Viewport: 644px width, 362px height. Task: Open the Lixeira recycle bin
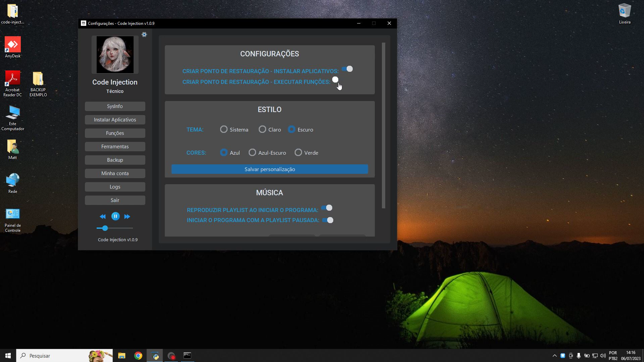coord(625,14)
